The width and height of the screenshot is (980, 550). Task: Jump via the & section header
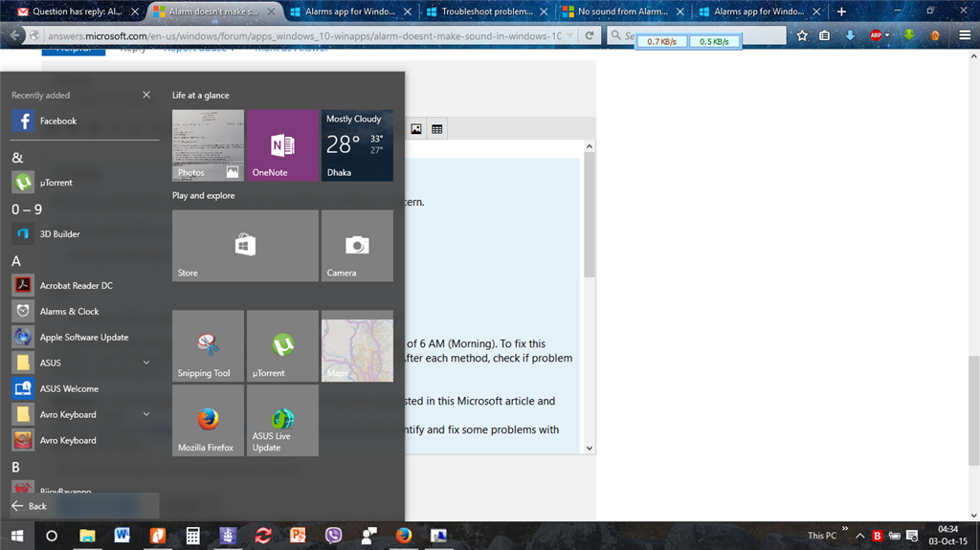click(17, 158)
